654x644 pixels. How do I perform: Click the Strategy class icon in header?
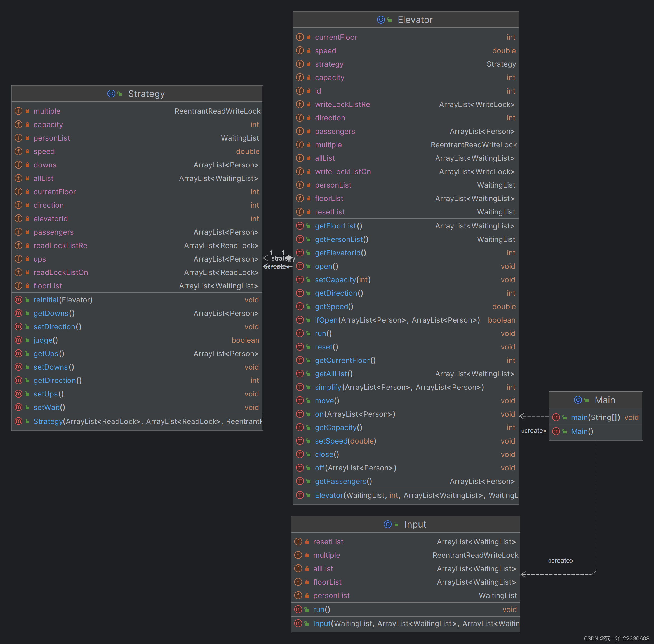111,94
